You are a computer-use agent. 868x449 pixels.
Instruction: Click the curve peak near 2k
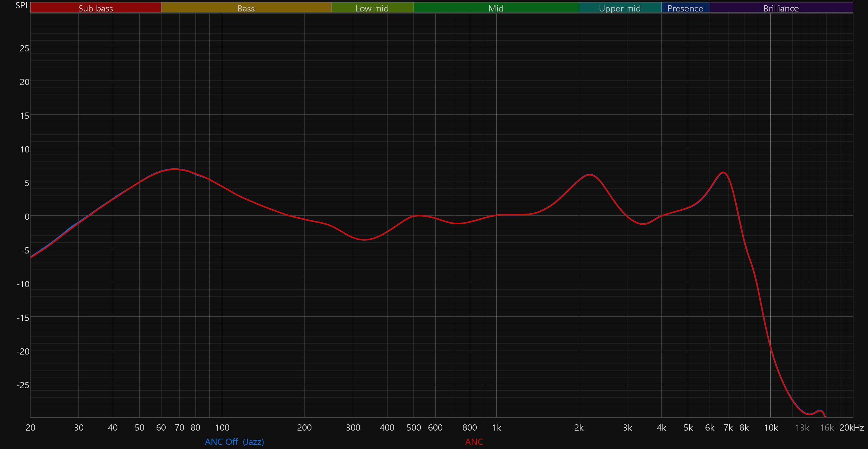pos(590,174)
